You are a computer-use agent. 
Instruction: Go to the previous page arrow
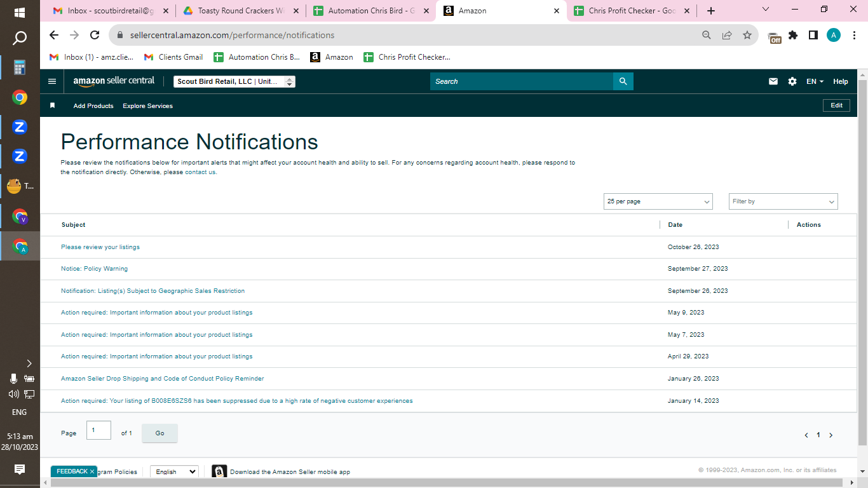(806, 435)
